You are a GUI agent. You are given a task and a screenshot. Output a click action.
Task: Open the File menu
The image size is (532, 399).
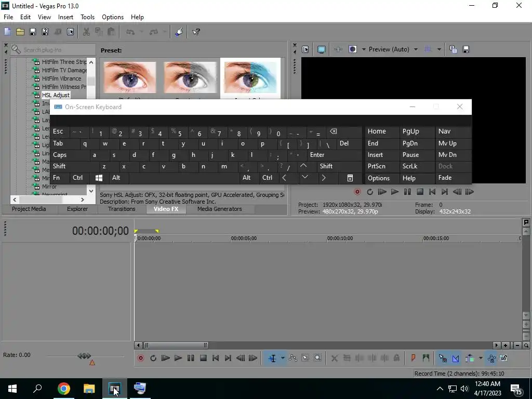[8, 17]
